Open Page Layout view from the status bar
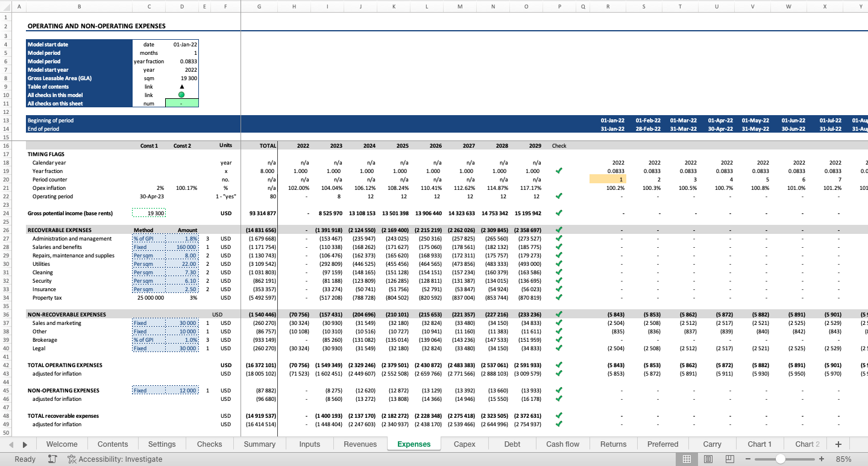 (708, 459)
